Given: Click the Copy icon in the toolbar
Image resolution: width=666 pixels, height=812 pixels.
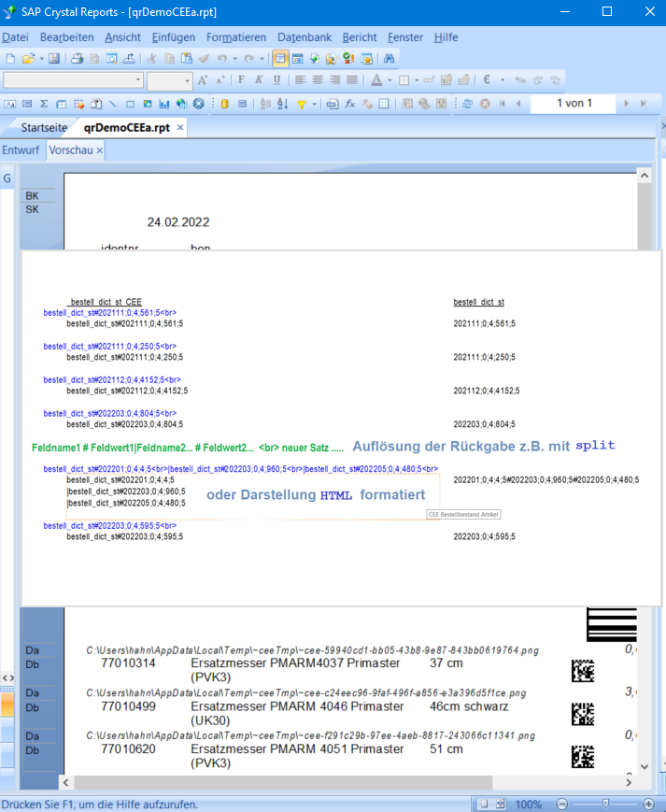Looking at the screenshot, I should click(169, 59).
